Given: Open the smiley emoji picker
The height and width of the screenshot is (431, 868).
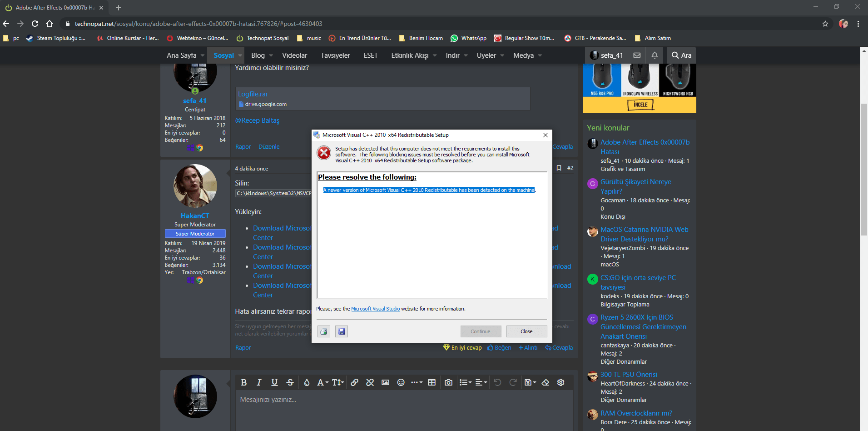Looking at the screenshot, I should tap(401, 382).
